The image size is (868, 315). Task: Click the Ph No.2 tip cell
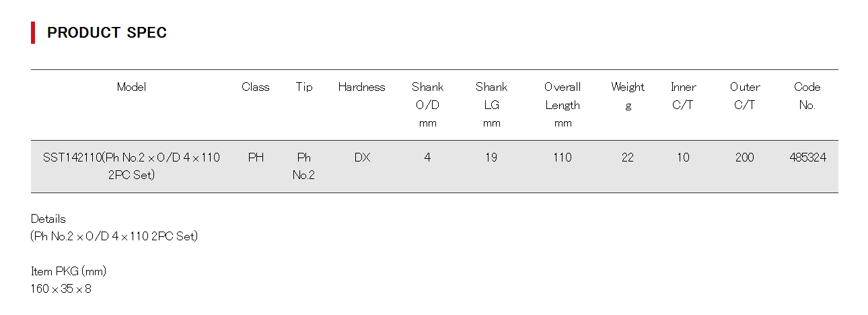click(x=304, y=166)
